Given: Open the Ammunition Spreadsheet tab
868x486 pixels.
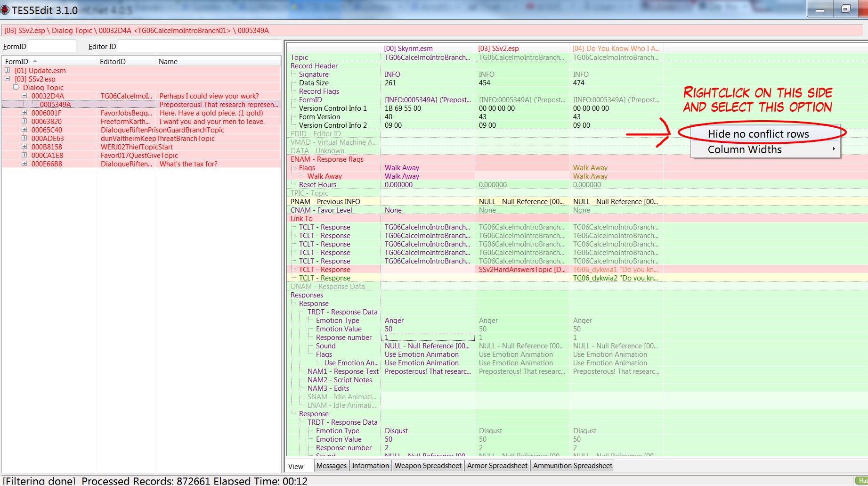Looking at the screenshot, I should click(x=572, y=466).
